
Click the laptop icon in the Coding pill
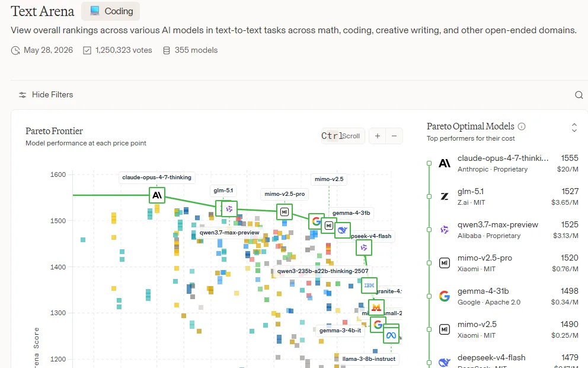[x=95, y=11]
